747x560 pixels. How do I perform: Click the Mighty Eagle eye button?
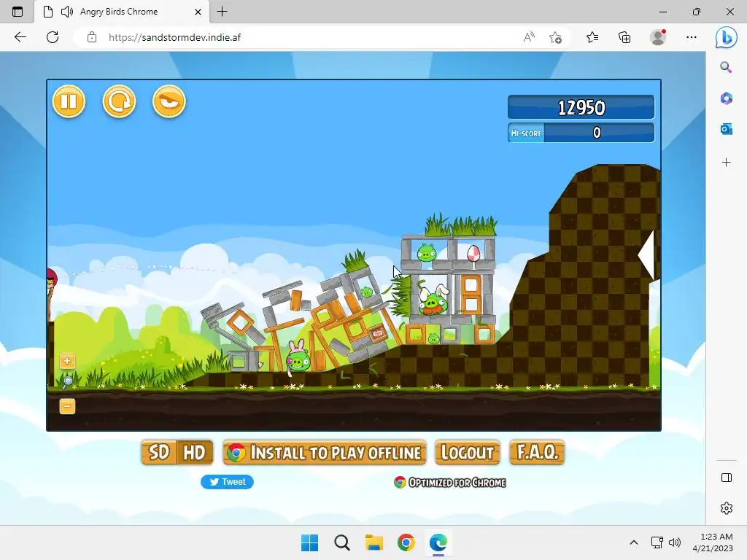click(169, 101)
